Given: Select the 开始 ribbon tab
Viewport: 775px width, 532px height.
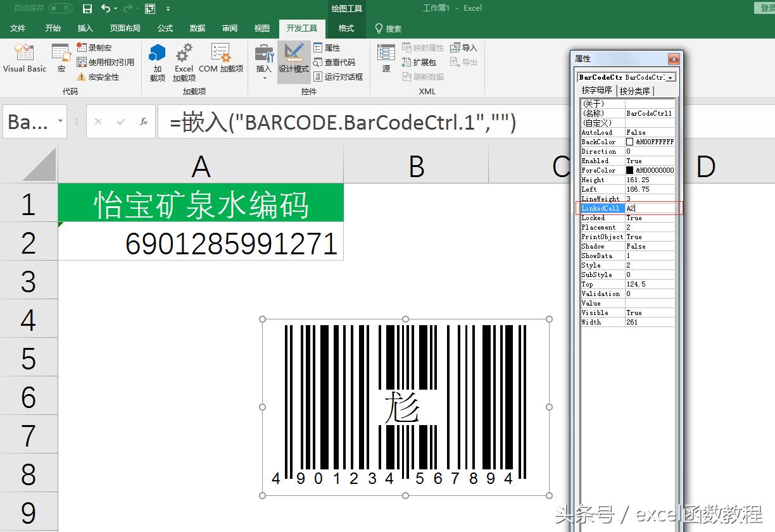Looking at the screenshot, I should 53,28.
